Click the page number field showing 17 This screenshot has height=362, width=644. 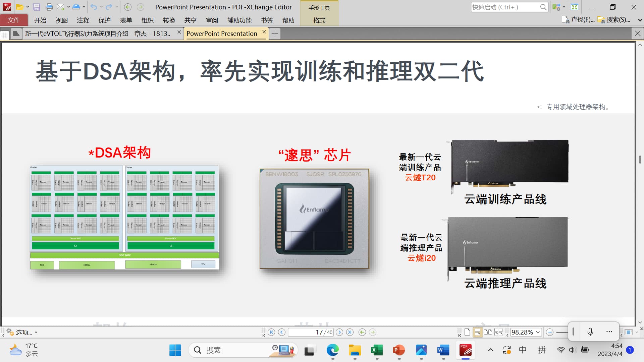coord(311,332)
